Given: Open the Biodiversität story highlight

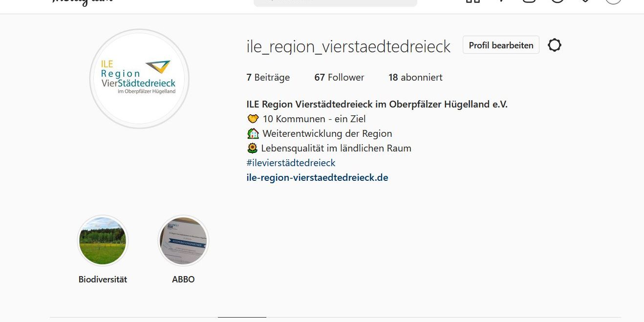Looking at the screenshot, I should [103, 240].
